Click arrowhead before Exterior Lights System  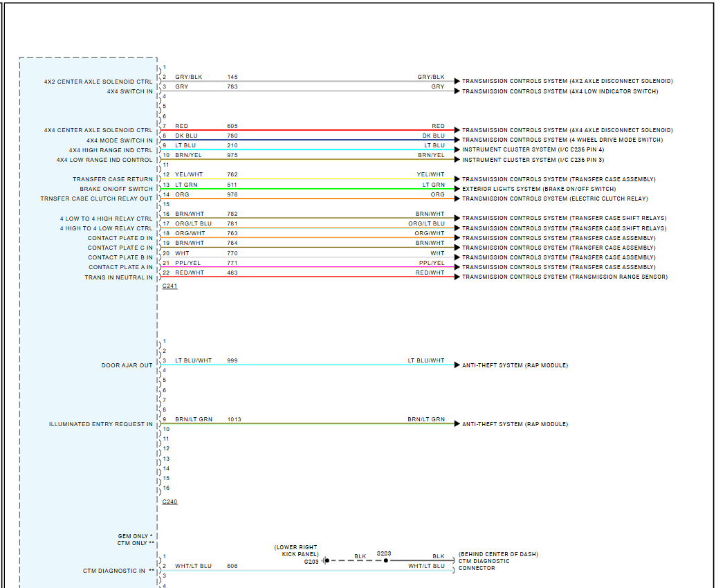click(457, 189)
